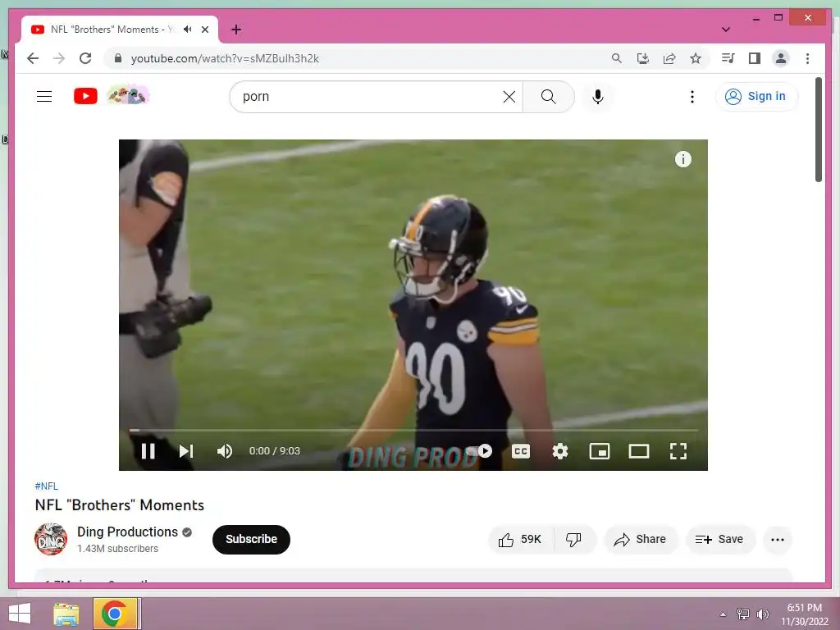View site information lock icon
This screenshot has height=630, width=840.
coord(118,58)
